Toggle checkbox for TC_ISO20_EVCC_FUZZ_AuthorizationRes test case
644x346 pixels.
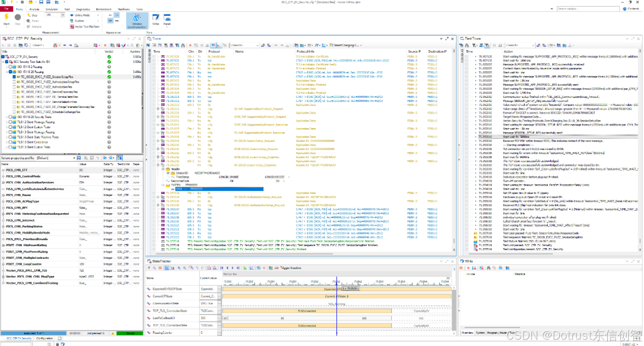tap(15, 87)
